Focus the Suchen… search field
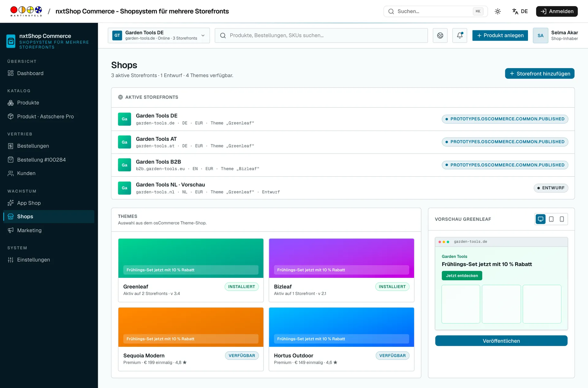This screenshot has height=388, width=588. click(x=435, y=11)
